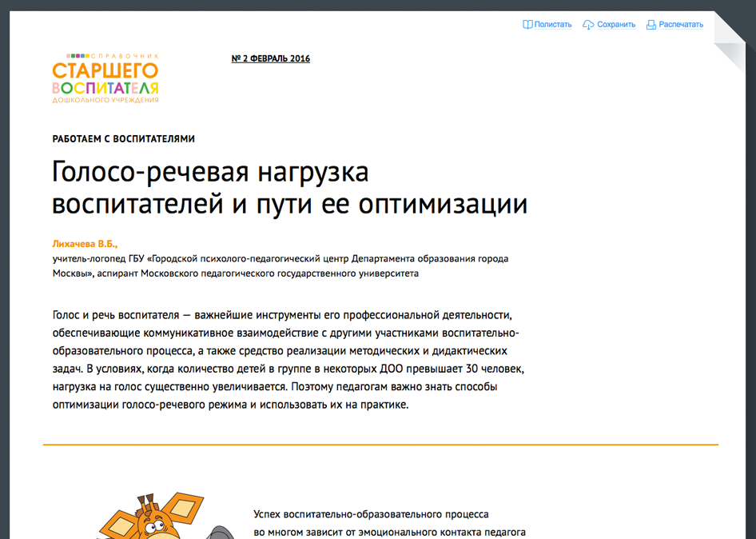Click the author affiliation text учитель-логопед ГБУ
The image size is (756, 539).
click(x=281, y=266)
